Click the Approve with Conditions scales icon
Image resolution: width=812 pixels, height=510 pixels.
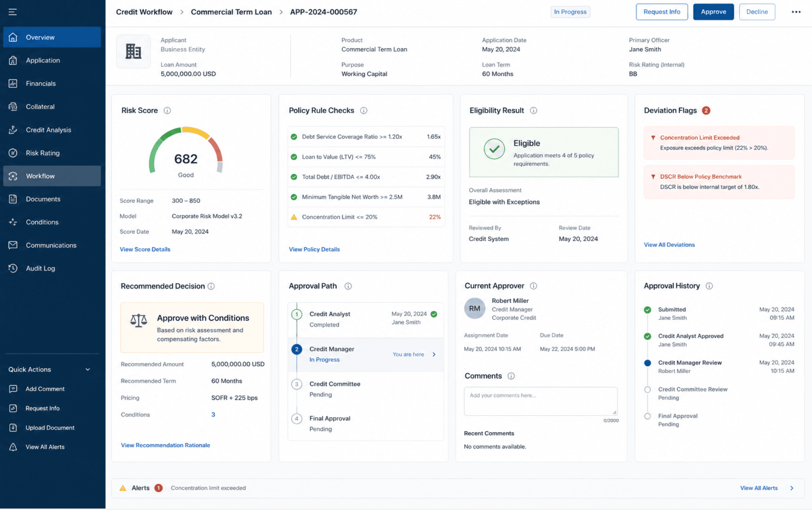point(139,320)
